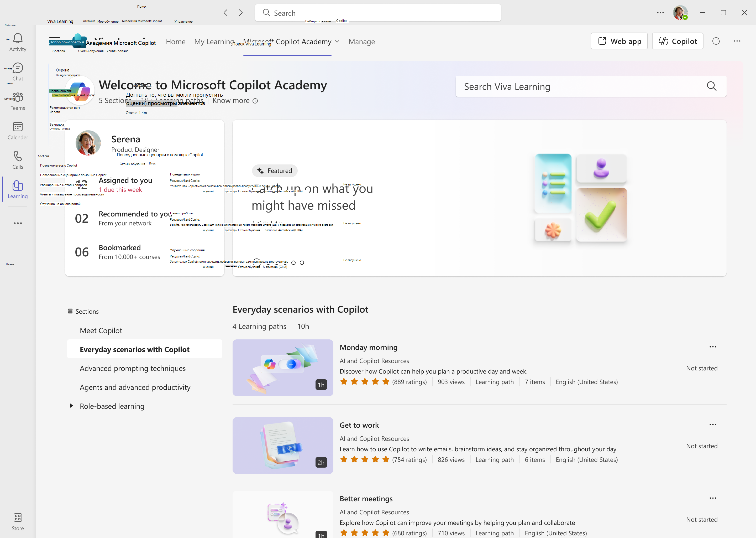Open Calls in the left rail
The image size is (756, 538).
point(18,160)
